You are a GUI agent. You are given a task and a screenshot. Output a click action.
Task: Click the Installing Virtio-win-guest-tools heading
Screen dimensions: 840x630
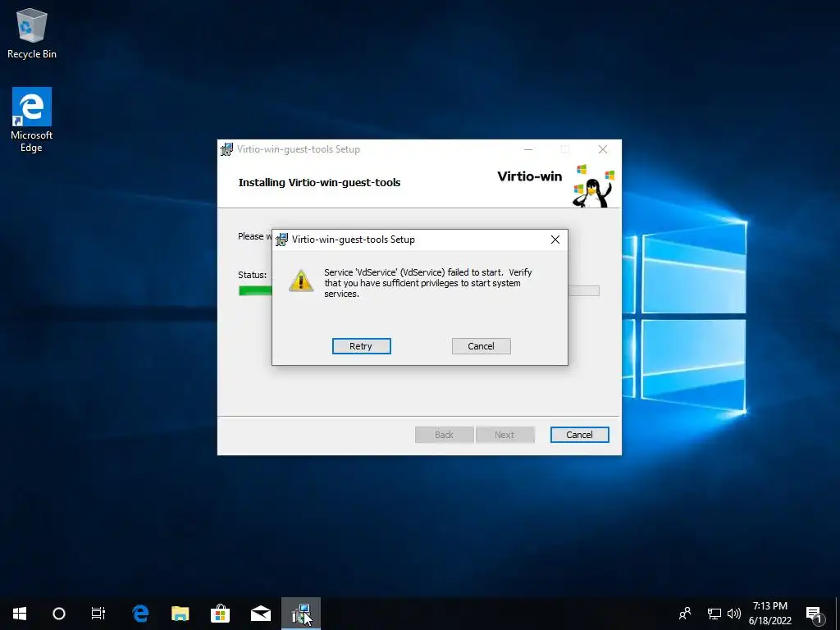click(x=319, y=183)
